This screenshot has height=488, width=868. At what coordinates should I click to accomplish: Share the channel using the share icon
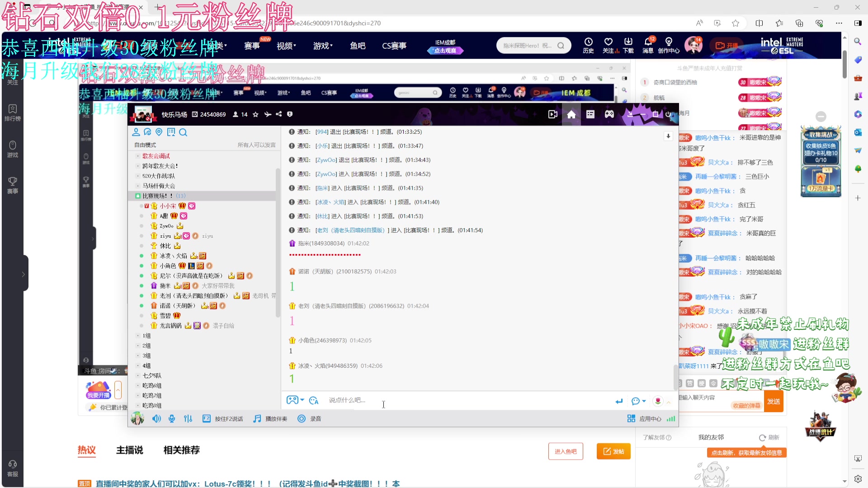click(x=279, y=114)
